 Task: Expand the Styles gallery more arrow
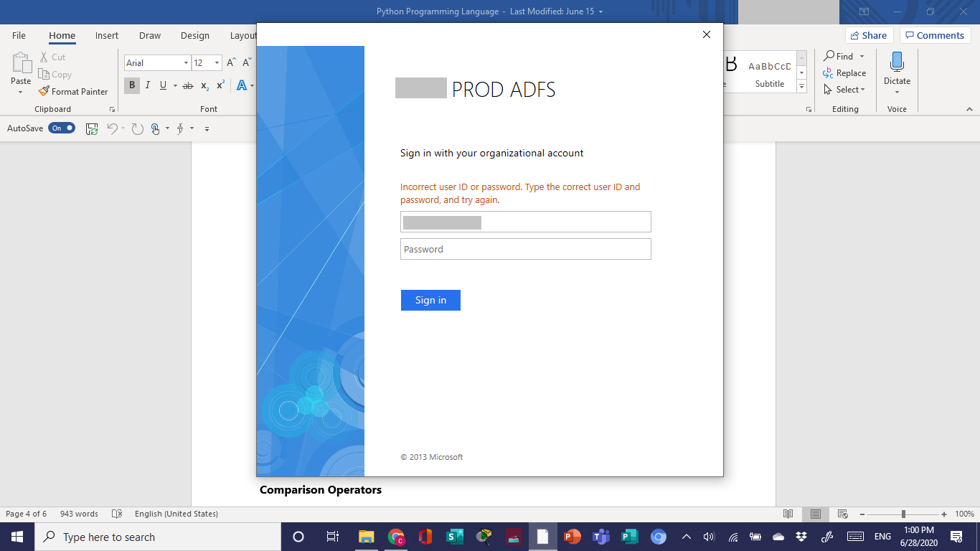pyautogui.click(x=802, y=87)
